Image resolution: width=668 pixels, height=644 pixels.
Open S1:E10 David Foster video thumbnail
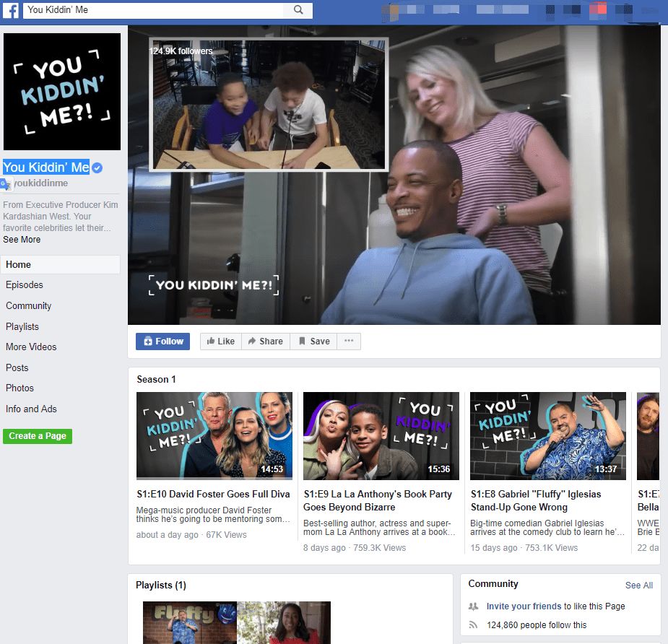point(214,436)
